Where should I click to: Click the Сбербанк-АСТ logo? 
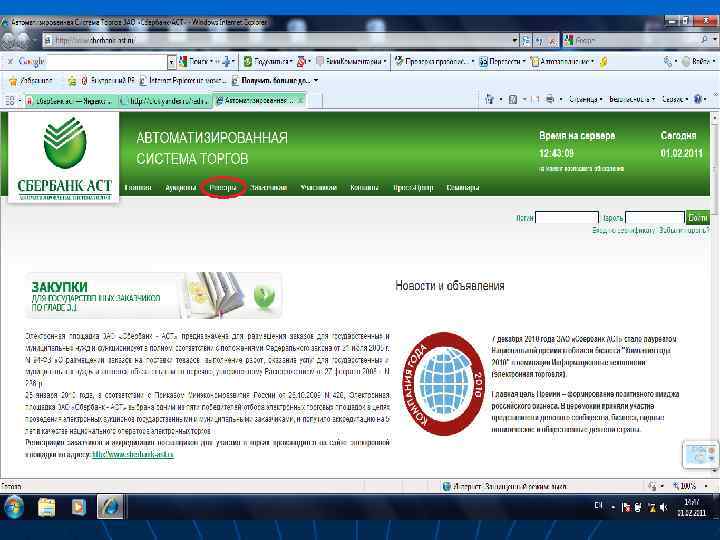(x=64, y=157)
